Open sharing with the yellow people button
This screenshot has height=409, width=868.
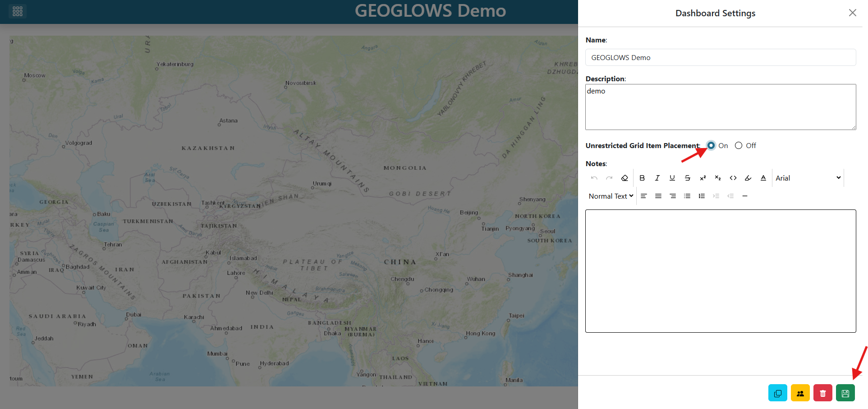[x=800, y=393]
